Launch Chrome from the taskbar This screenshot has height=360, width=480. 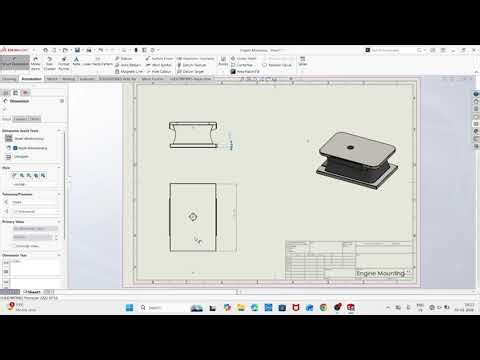pyautogui.click(x=323, y=308)
